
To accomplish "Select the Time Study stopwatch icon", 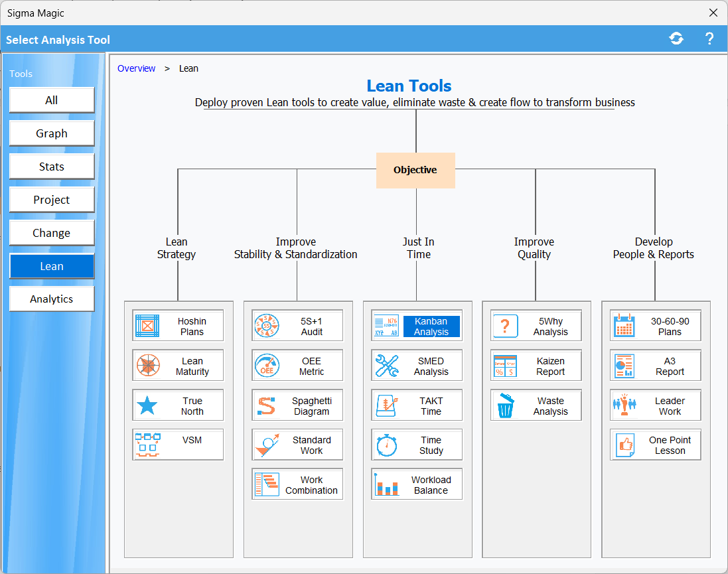I will point(386,445).
